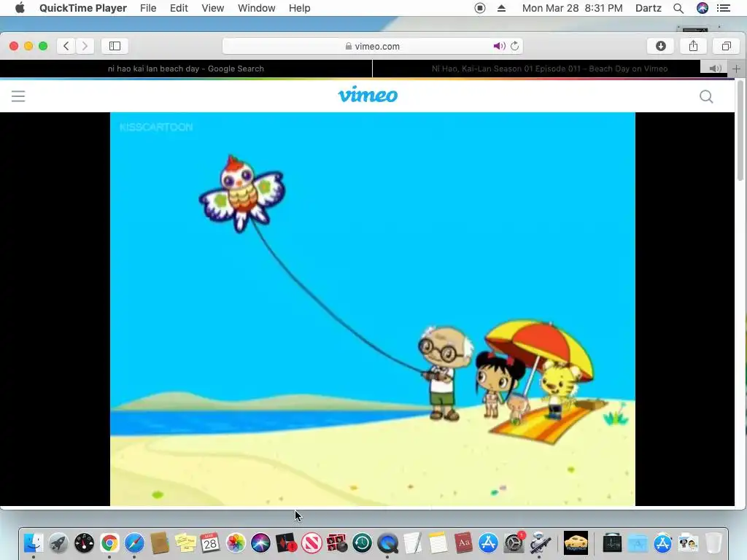Image resolution: width=747 pixels, height=560 pixels.
Task: Open the dark waveform Dock stack
Action: pyautogui.click(x=612, y=542)
